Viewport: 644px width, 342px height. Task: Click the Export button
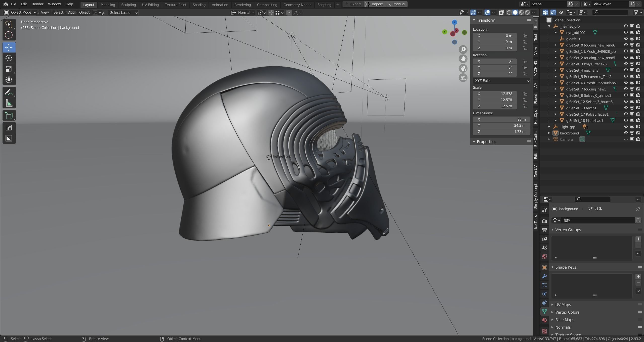[353, 4]
